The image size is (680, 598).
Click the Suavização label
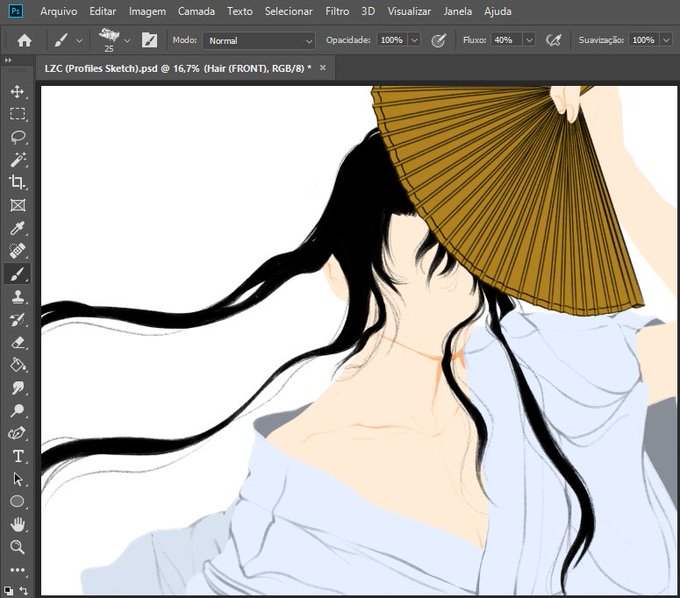click(602, 40)
